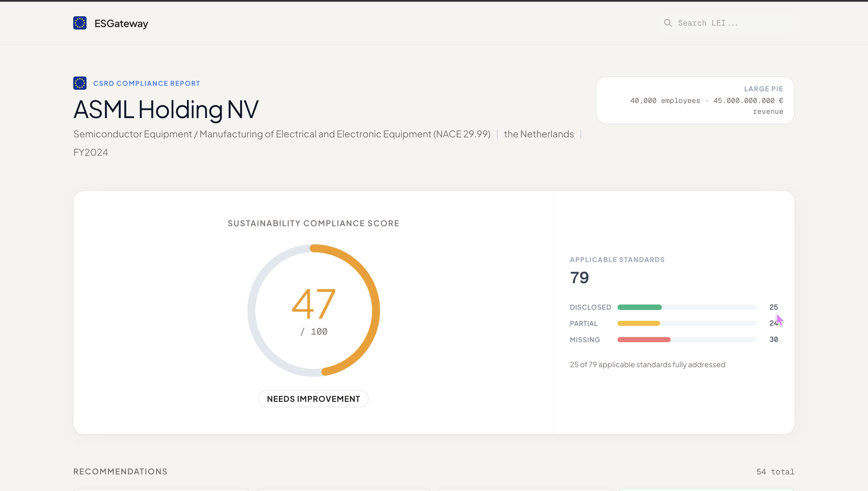The width and height of the screenshot is (868, 491).
Task: Click the Large PIE company info card
Action: (695, 100)
